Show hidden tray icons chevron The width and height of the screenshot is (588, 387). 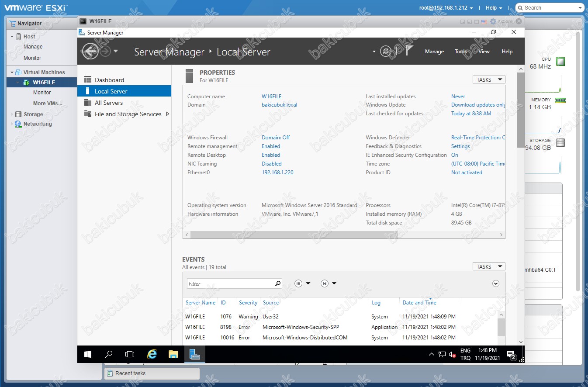(432, 355)
